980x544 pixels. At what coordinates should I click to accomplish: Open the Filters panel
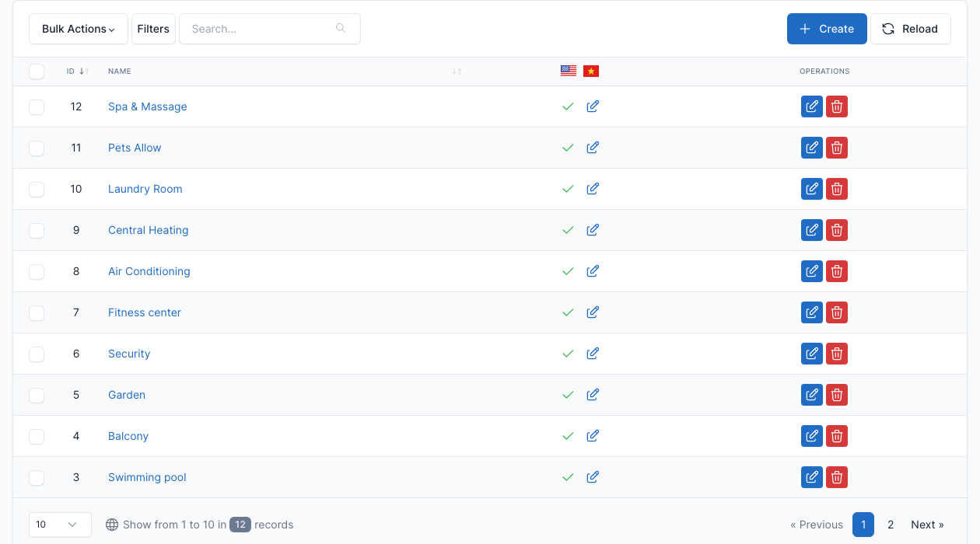[x=153, y=29]
